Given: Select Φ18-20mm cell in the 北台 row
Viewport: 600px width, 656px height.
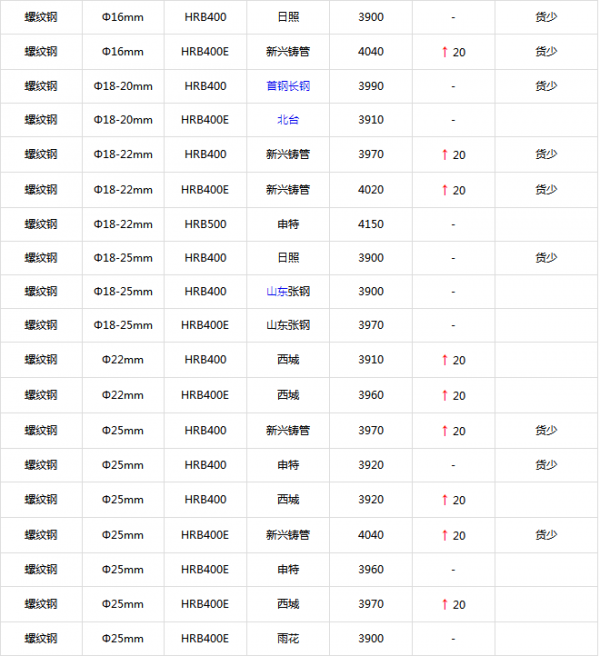Looking at the screenshot, I should [x=123, y=120].
